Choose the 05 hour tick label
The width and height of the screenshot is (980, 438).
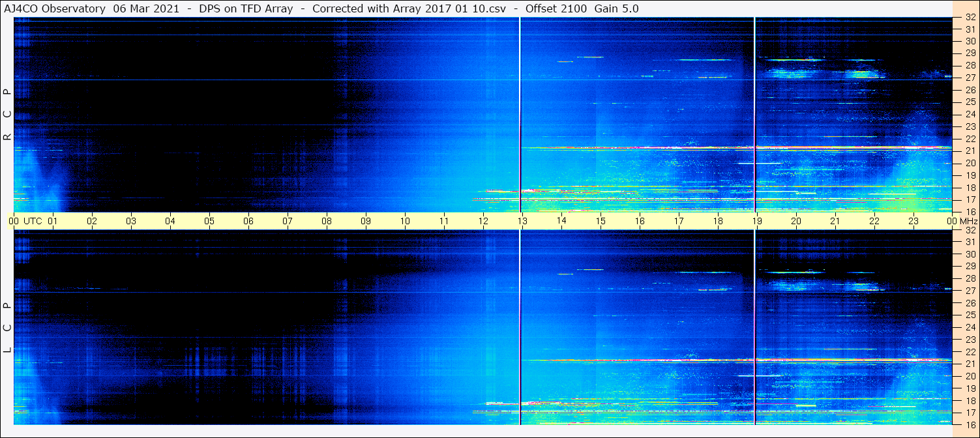(x=209, y=221)
